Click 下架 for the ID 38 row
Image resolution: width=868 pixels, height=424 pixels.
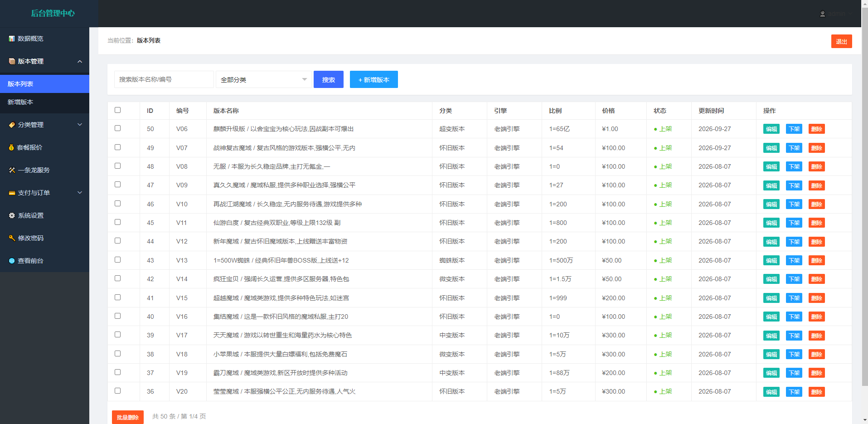[794, 354]
